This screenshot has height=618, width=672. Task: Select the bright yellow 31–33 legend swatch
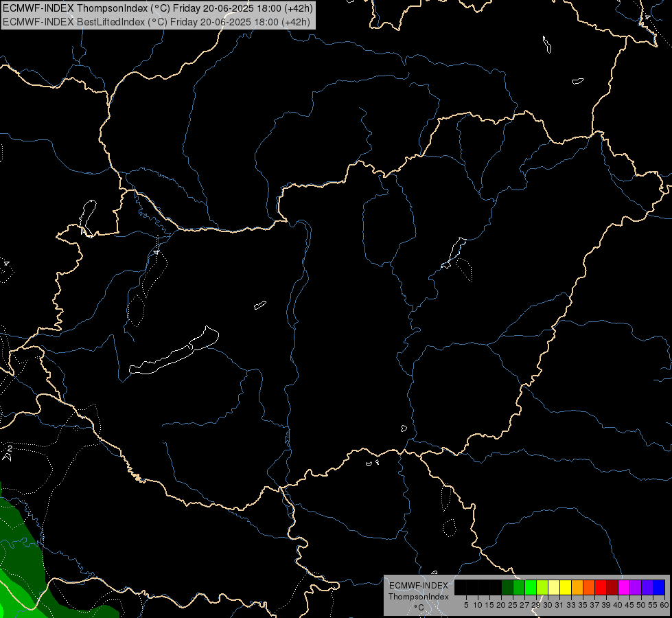(566, 587)
